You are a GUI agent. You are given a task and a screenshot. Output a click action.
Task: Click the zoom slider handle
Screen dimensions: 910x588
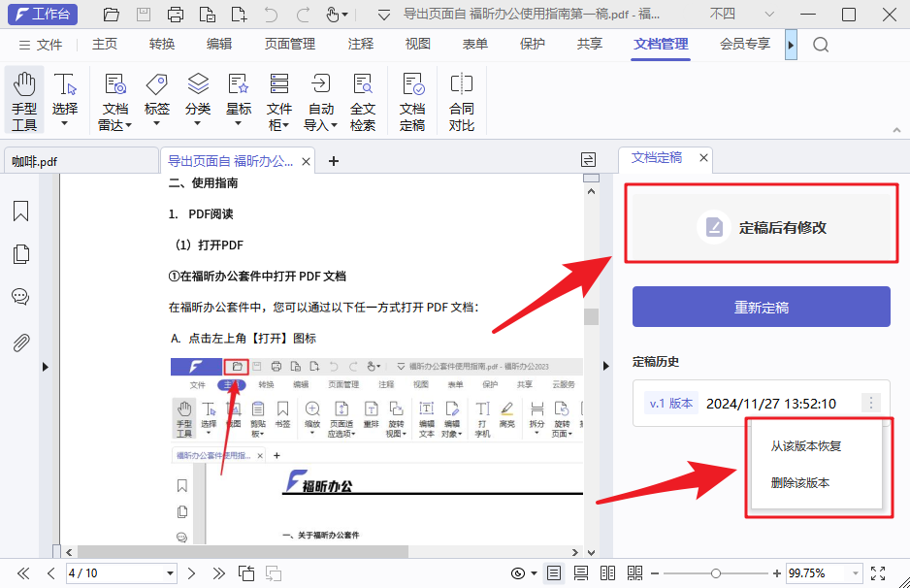click(x=716, y=572)
